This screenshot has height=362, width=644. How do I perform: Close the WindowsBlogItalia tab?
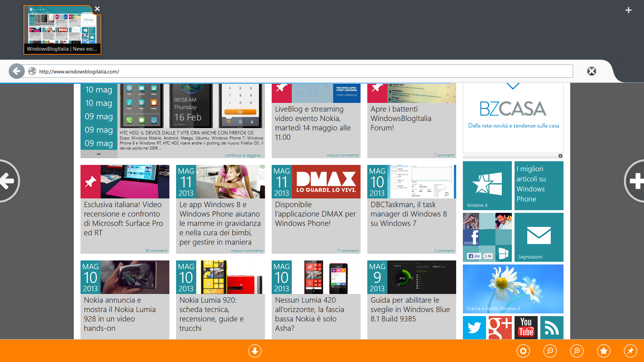point(97,9)
